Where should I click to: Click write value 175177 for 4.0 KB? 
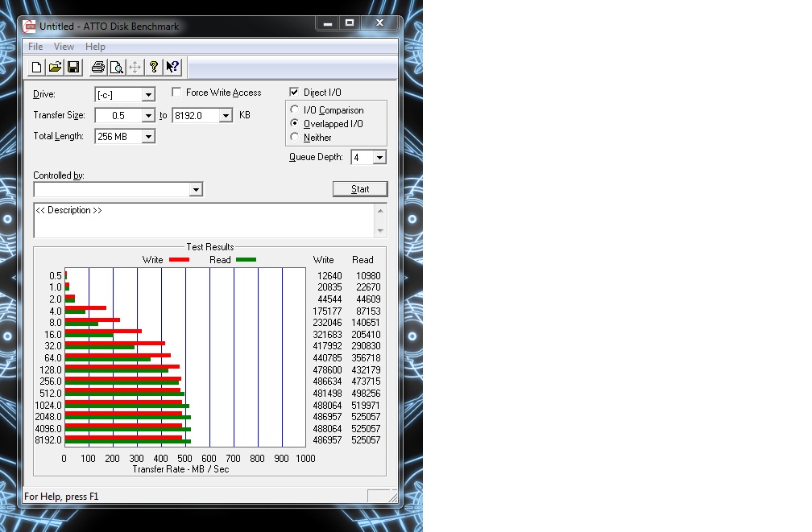[327, 311]
